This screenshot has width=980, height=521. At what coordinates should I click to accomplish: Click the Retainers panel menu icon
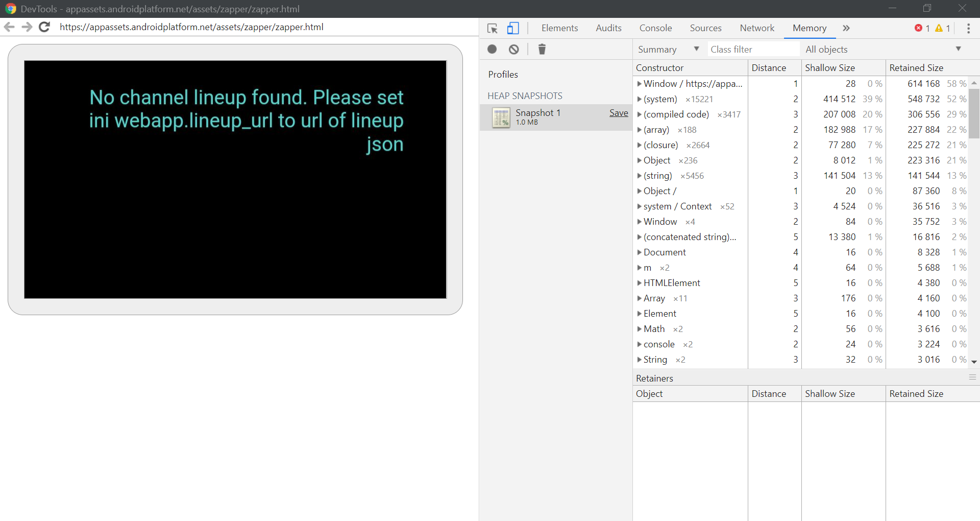pos(972,377)
